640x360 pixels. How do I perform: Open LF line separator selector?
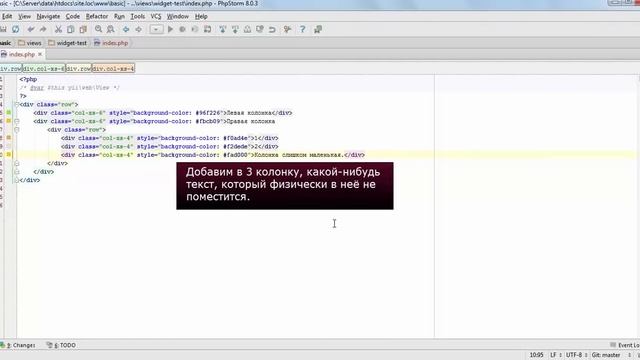pos(556,355)
